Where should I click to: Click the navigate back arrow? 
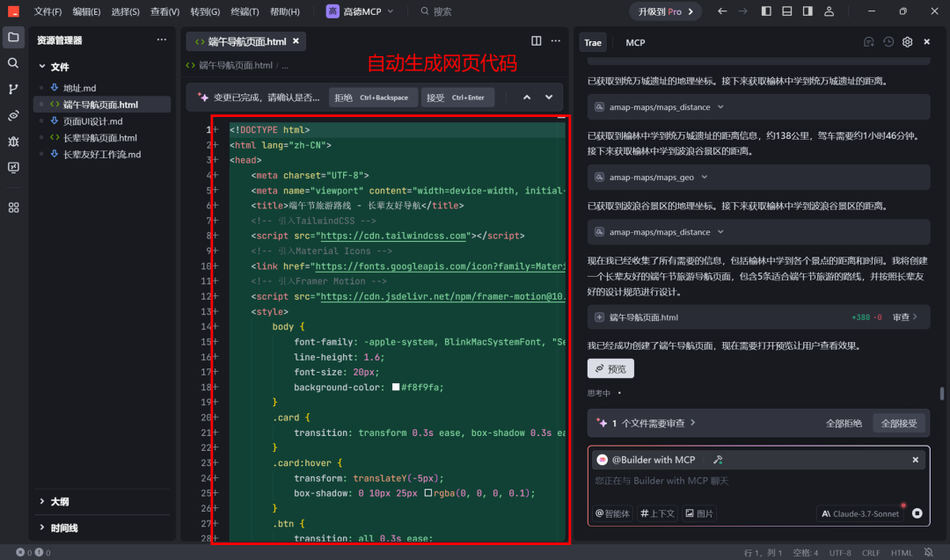point(722,11)
